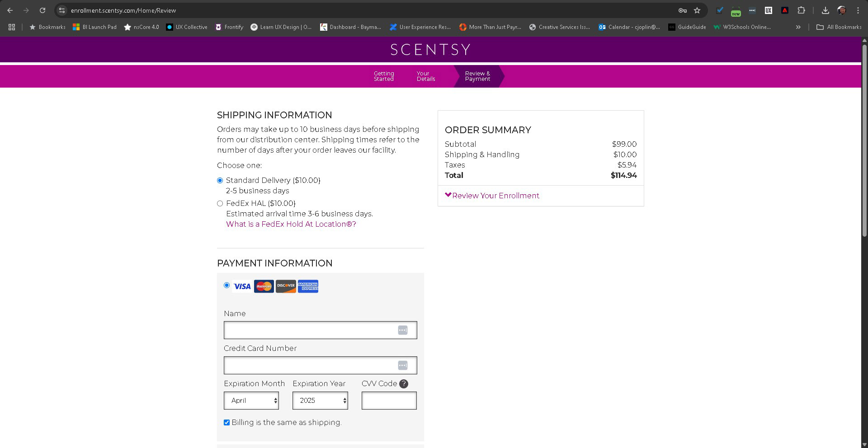The height and width of the screenshot is (448, 868).
Task: Open Bookmarks item in bookmarks bar
Action: pyautogui.click(x=47, y=27)
